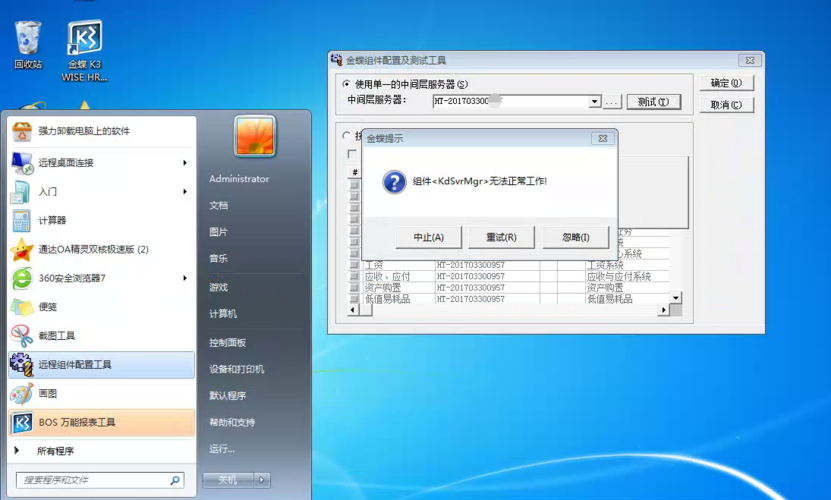
Task: Launch 计算器 calculator from start menu
Action: click(102, 221)
